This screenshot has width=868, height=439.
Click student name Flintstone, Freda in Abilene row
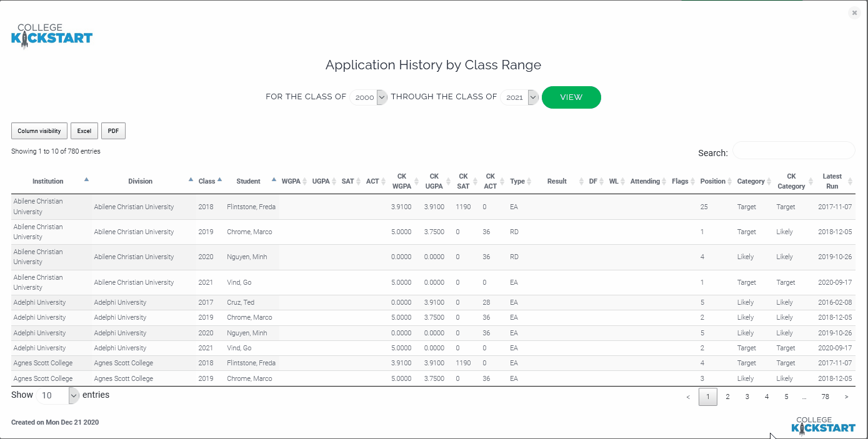point(251,207)
